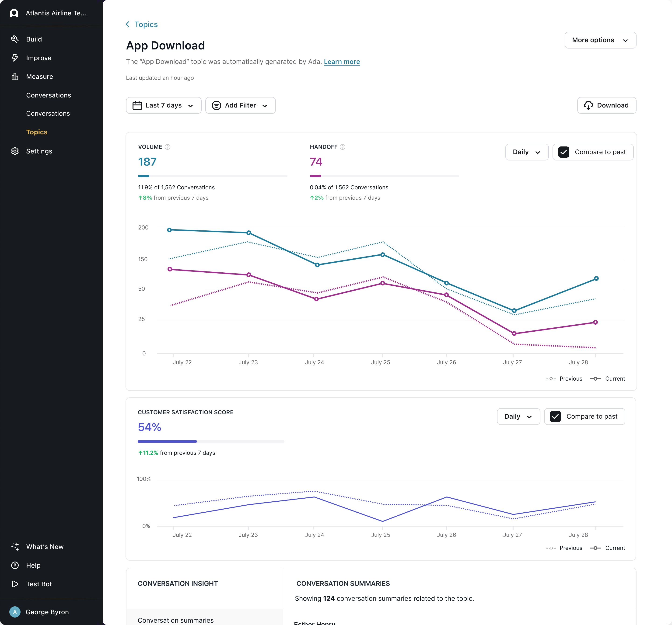The height and width of the screenshot is (625, 672).
Task: Open the Last 7 days date dropdown
Action: tap(164, 105)
